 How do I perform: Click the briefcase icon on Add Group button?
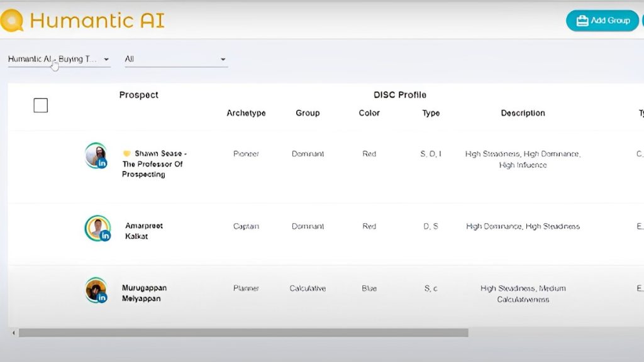click(582, 20)
